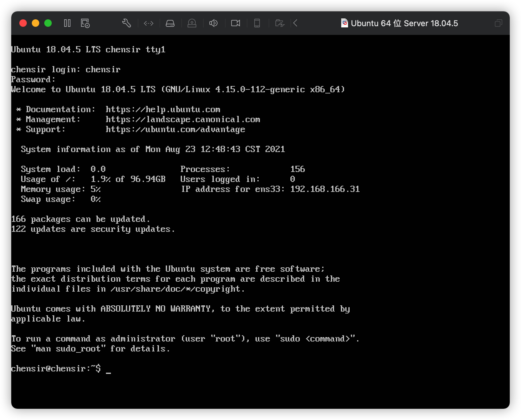Click the CD/DVD drive icon
This screenshot has width=521, height=420.
[192, 23]
